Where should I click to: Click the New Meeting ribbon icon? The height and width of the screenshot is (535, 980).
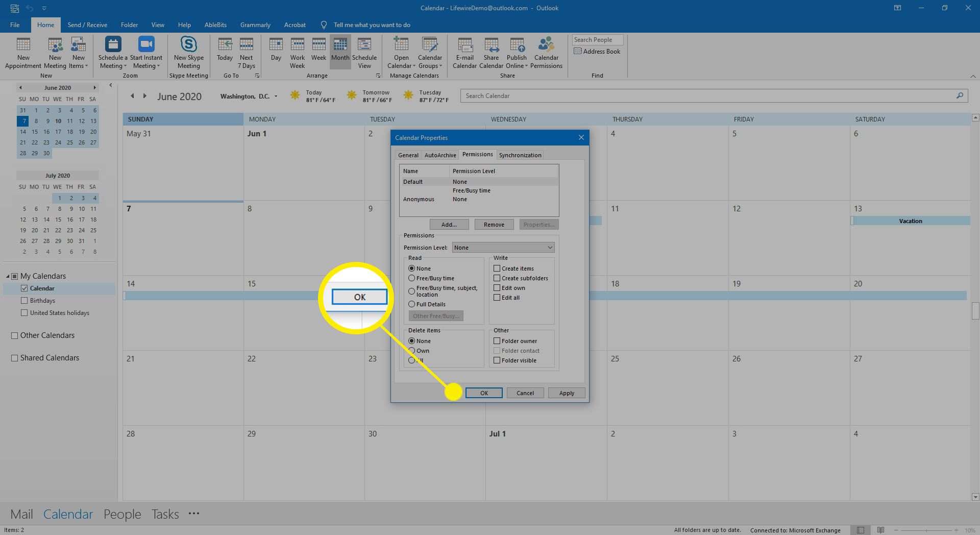tap(55, 53)
